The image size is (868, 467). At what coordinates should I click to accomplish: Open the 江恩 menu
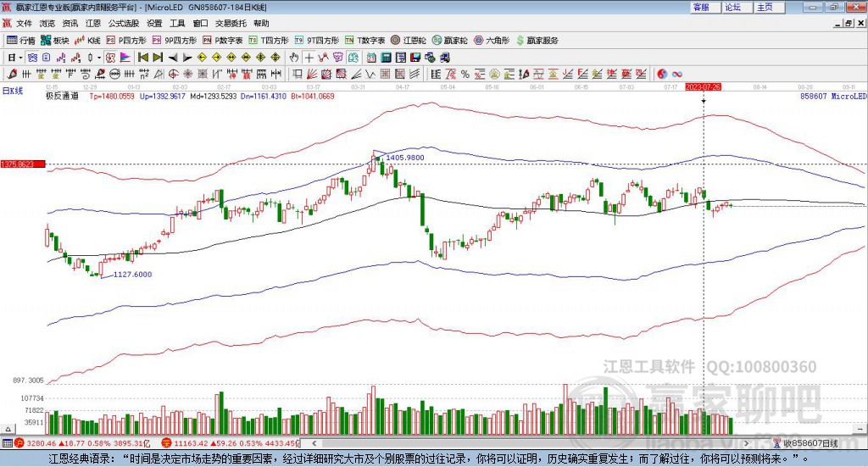point(93,23)
